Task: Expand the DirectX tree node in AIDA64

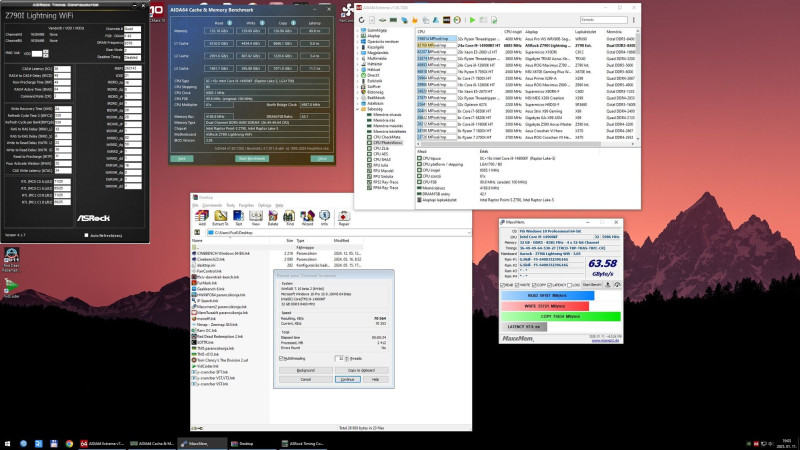Action: [358, 76]
